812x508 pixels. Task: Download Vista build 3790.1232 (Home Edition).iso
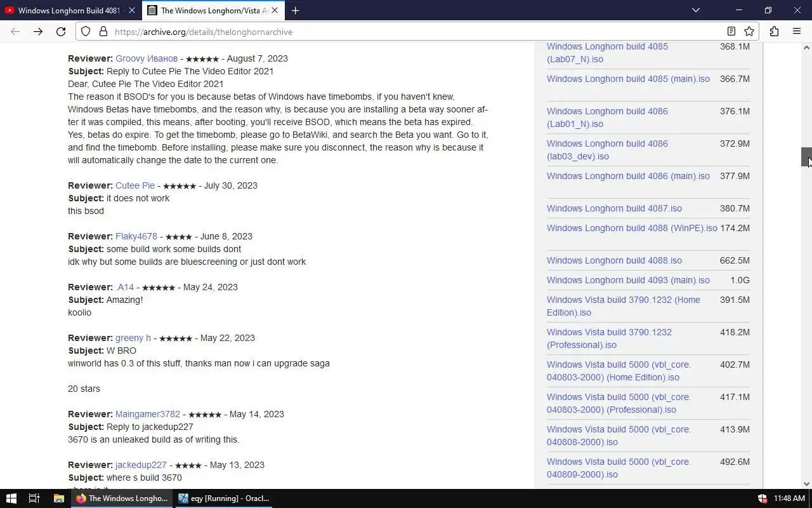(x=624, y=306)
